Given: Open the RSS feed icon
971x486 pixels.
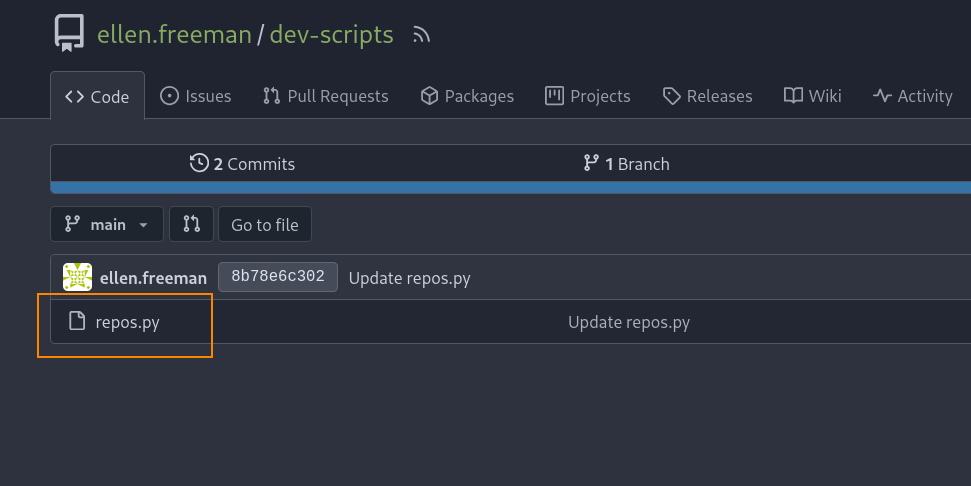Looking at the screenshot, I should pos(421,35).
